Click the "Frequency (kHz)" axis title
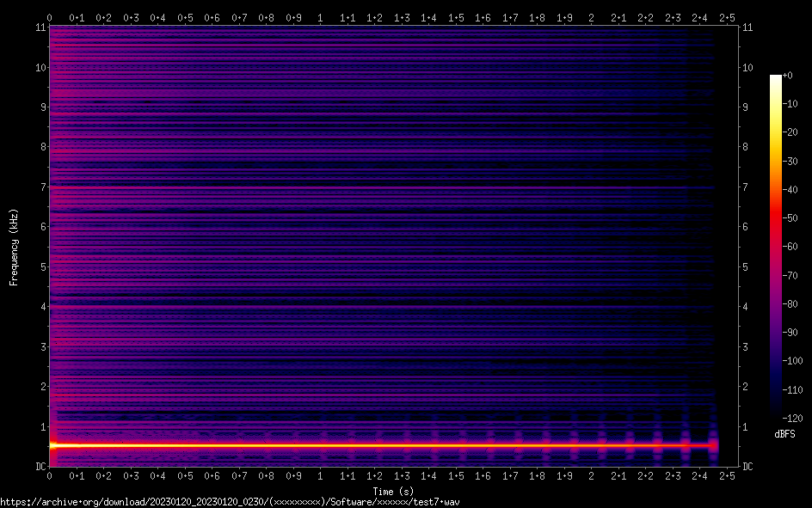Screen dimensions: 812x508 click(14, 247)
